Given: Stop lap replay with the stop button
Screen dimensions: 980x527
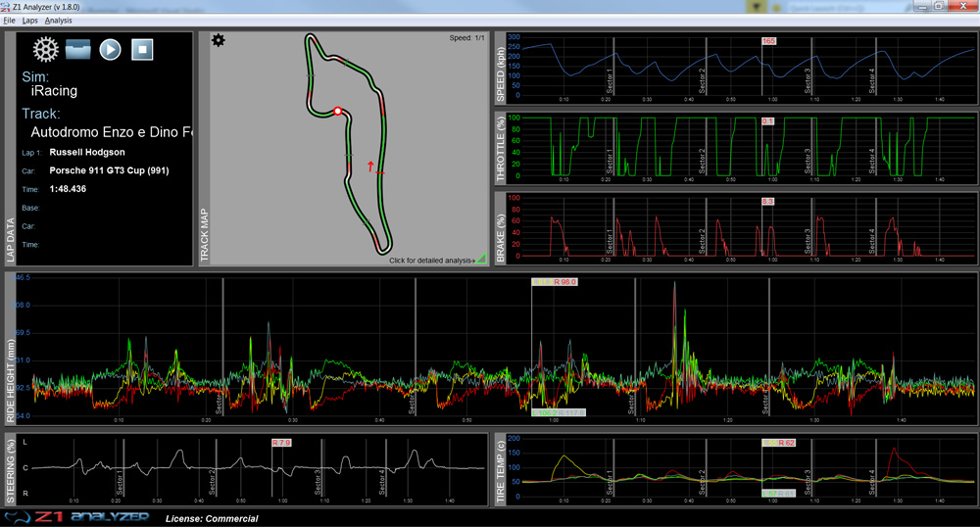Looking at the screenshot, I should (x=142, y=49).
